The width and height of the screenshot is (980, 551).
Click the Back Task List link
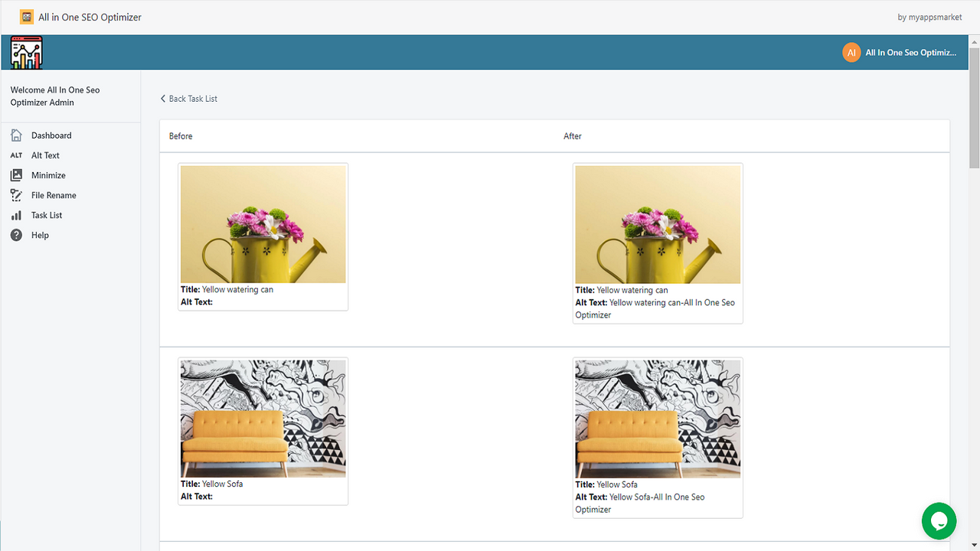pyautogui.click(x=193, y=98)
